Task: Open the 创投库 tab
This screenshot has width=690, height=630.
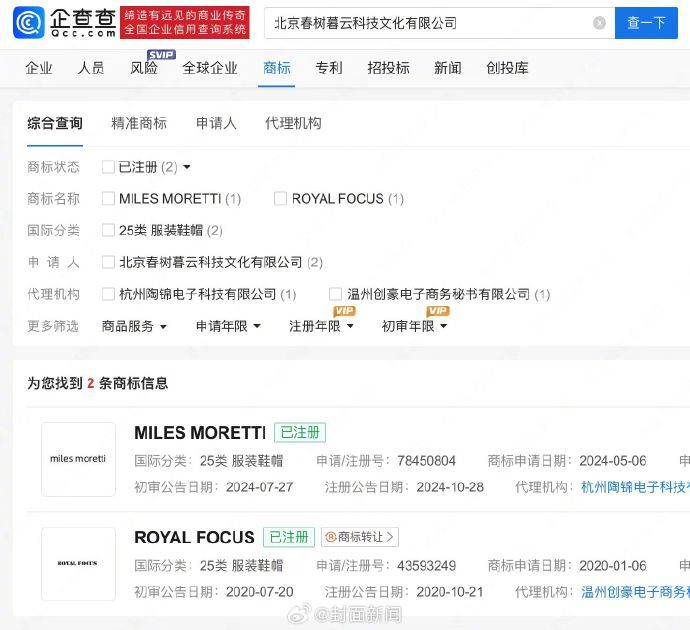Action: point(507,68)
